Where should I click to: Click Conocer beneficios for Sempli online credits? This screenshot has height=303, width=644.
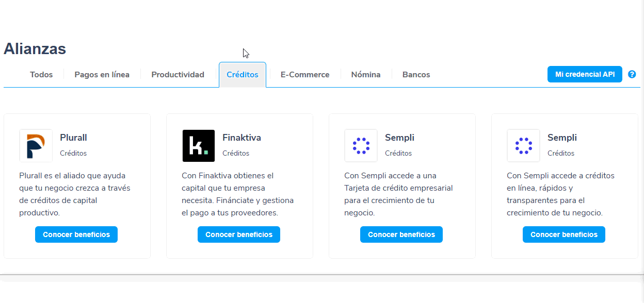[564, 234]
